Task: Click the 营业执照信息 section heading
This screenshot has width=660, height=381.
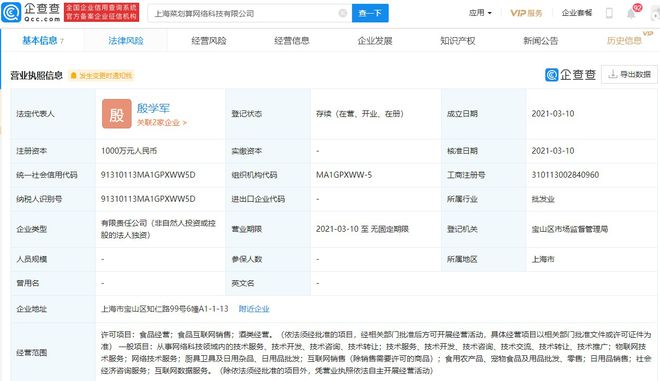Action: click(x=36, y=76)
